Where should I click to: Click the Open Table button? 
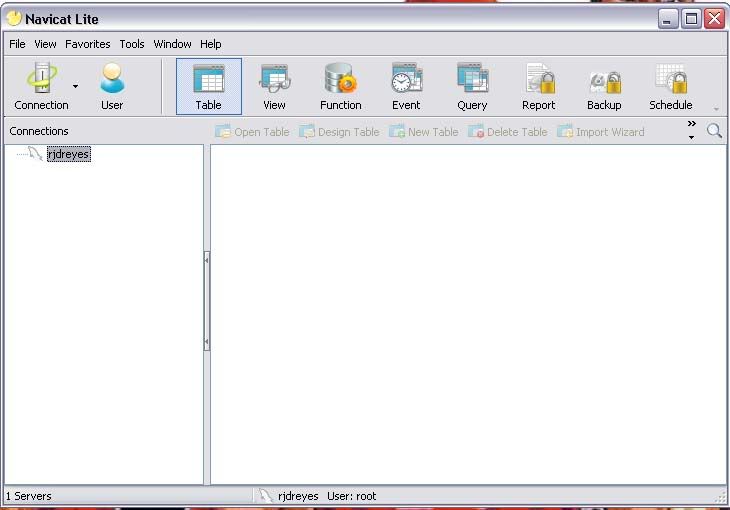(x=252, y=132)
